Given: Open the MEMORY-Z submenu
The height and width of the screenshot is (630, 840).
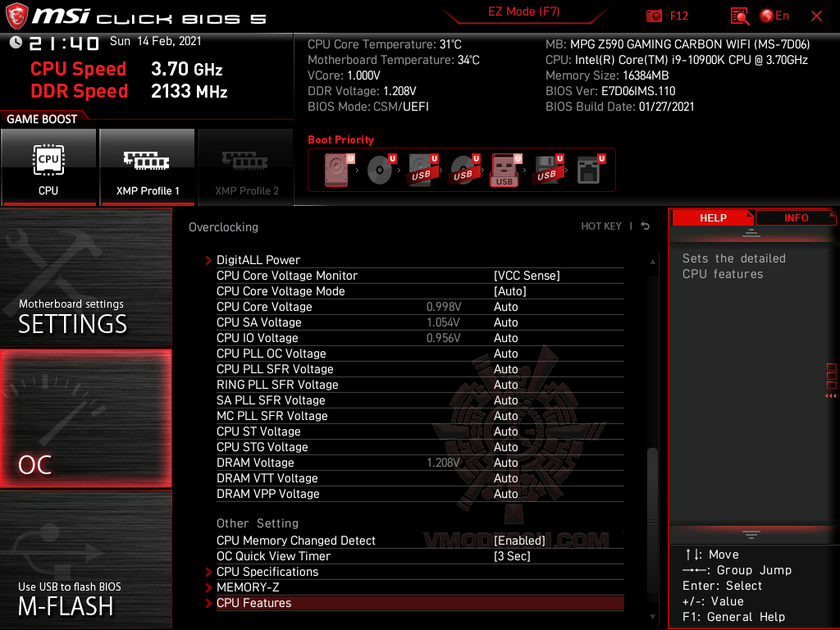Looking at the screenshot, I should pos(248,587).
